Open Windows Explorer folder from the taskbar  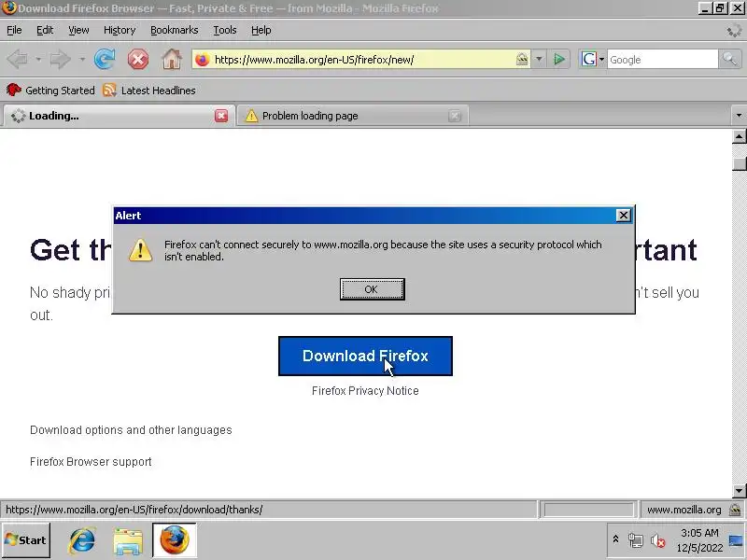point(128,540)
